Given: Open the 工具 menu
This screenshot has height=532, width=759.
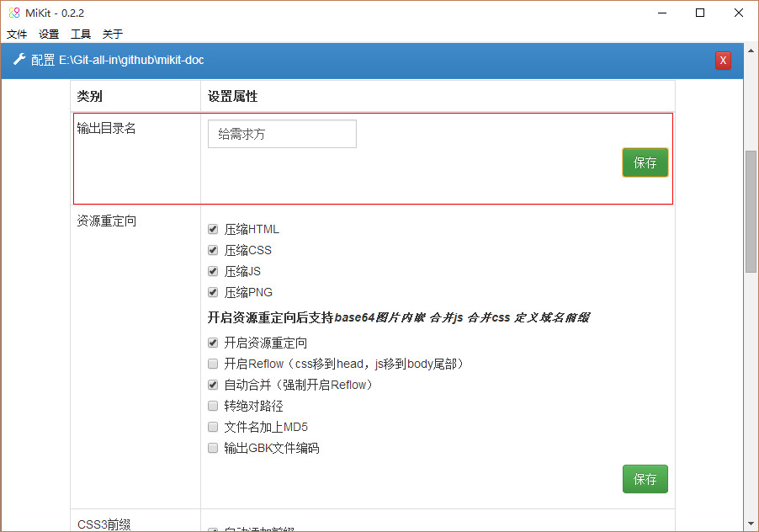Looking at the screenshot, I should tap(81, 34).
